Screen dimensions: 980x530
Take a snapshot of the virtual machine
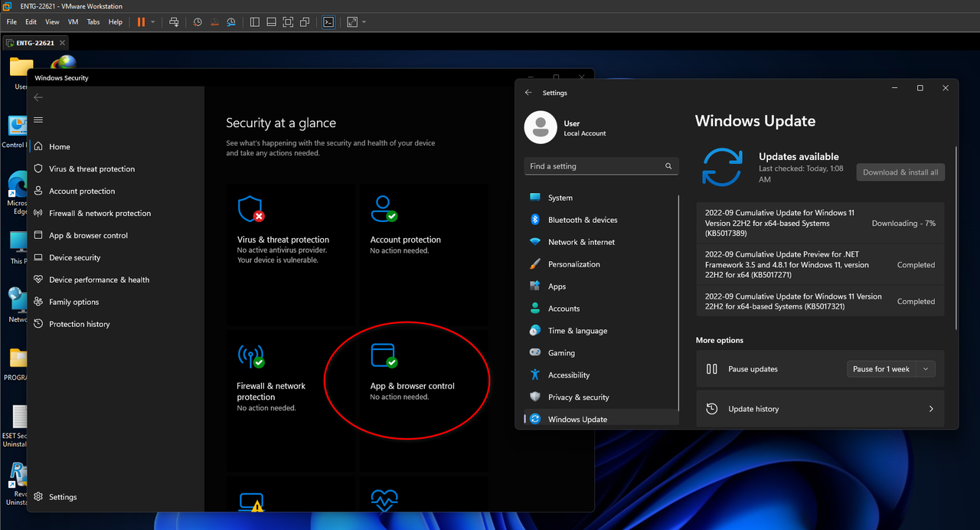click(198, 22)
